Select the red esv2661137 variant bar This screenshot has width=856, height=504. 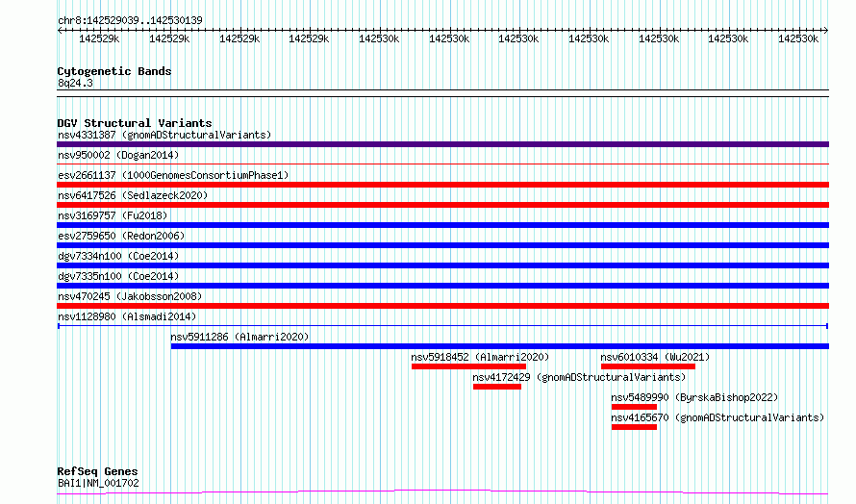442,185
